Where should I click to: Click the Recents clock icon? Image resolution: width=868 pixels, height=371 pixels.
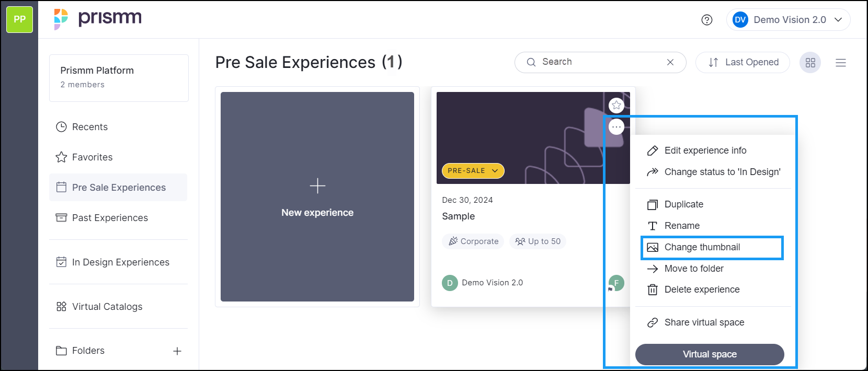click(61, 127)
